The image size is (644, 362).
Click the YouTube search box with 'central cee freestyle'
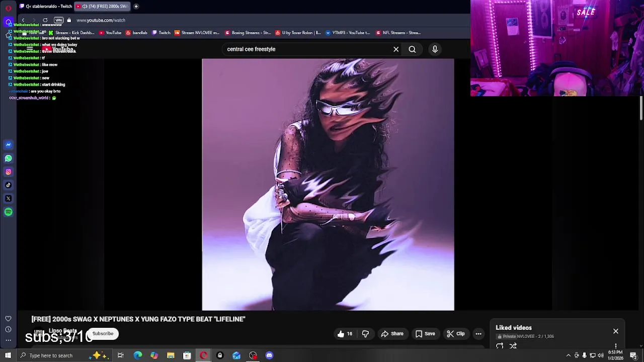tap(307, 49)
